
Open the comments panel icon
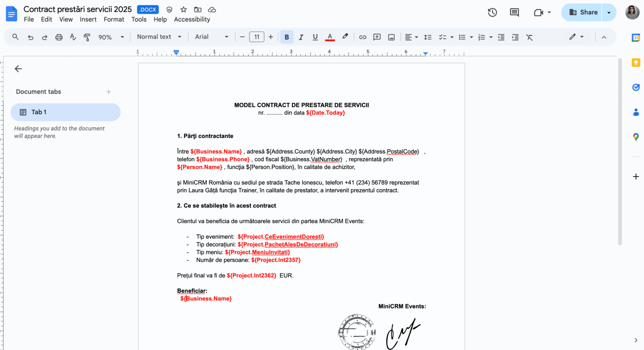coord(514,12)
